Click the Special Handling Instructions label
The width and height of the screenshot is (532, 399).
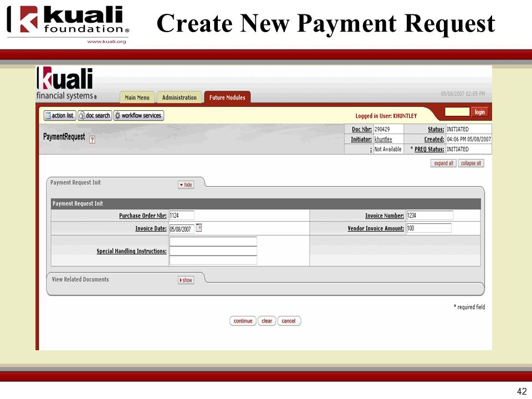[132, 251]
